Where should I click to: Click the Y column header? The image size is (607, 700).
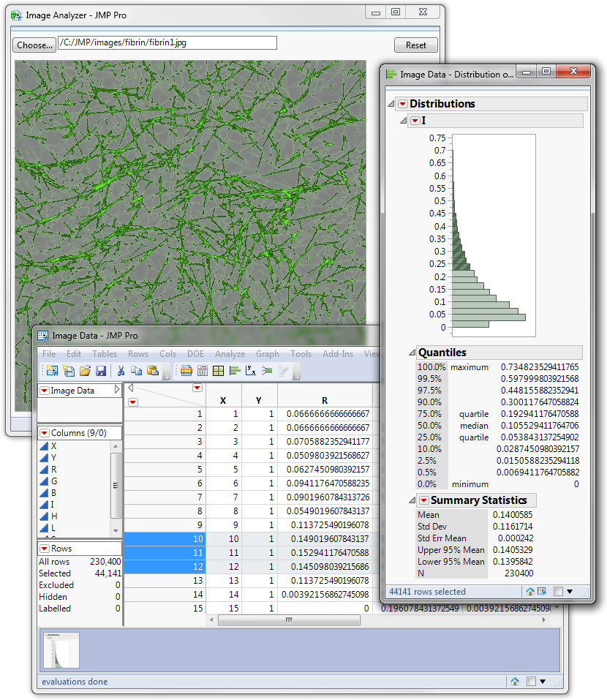pos(259,401)
